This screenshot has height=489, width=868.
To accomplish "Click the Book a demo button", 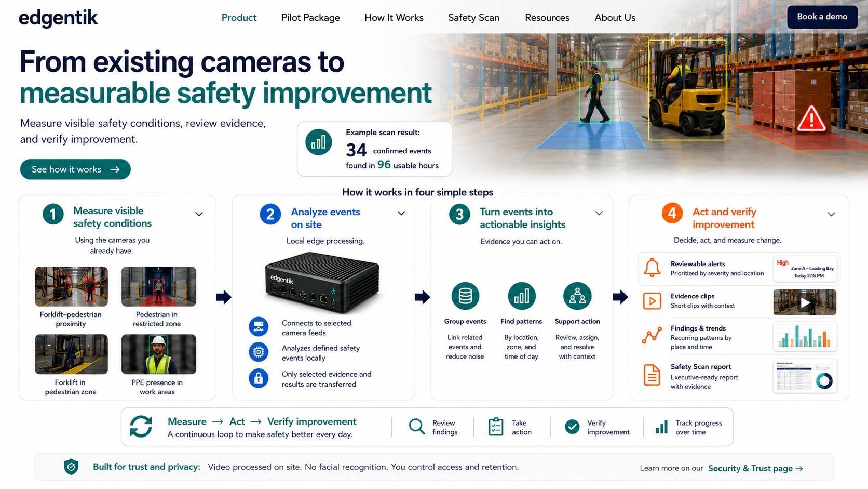I will pyautogui.click(x=822, y=17).
